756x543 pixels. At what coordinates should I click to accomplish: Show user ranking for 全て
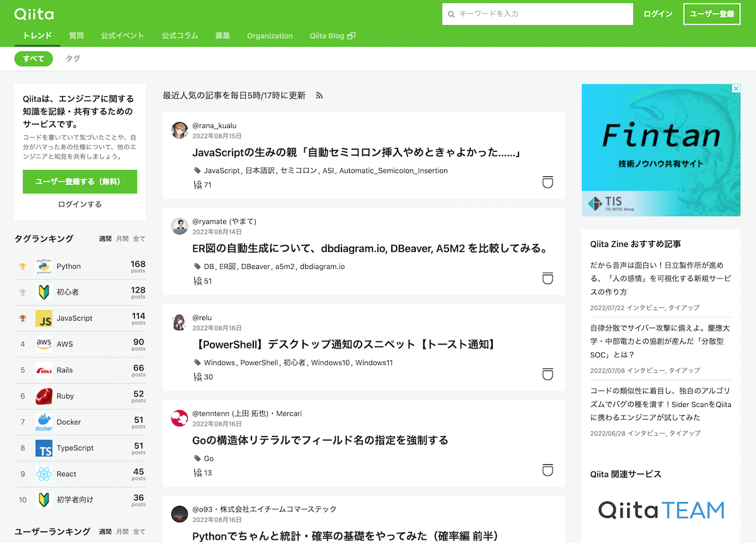(x=139, y=532)
